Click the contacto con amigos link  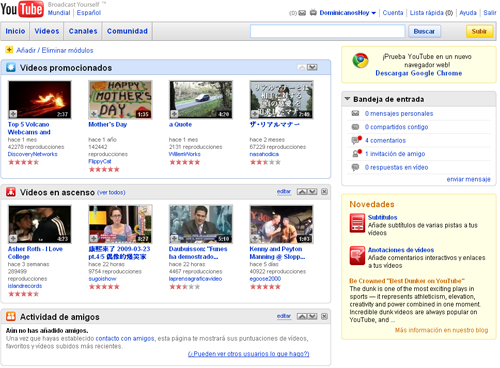tap(125, 338)
